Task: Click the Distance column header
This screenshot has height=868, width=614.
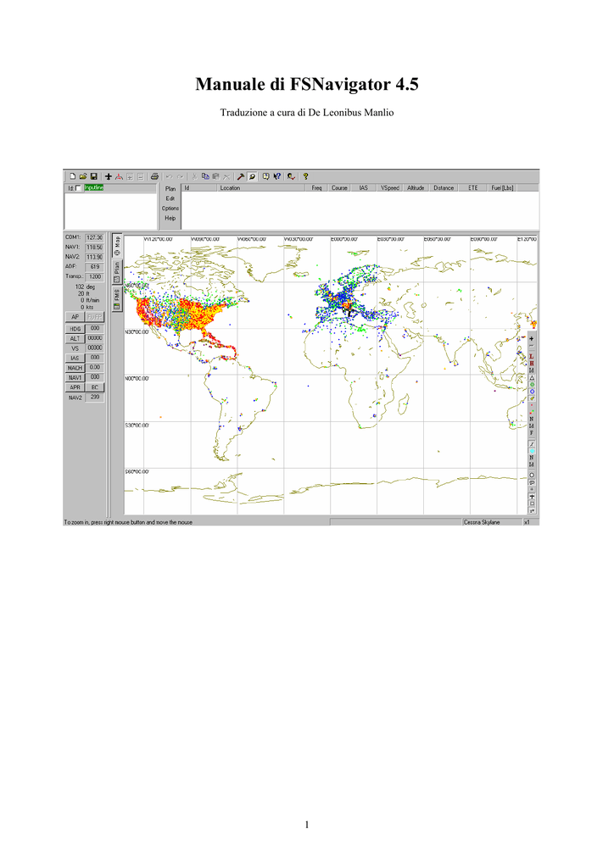Action: pos(444,187)
